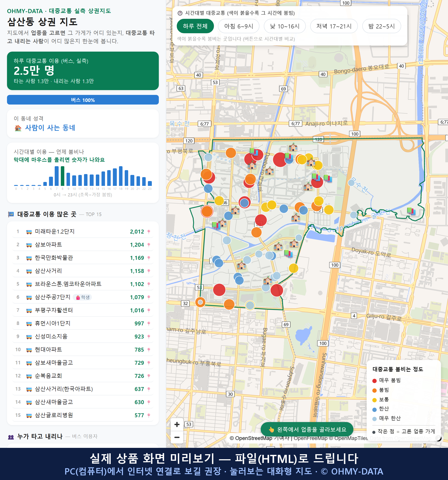This screenshot has height=480, width=448.
Task: Click the 사람이 사는 동네 neighborhood label
Action: point(50,128)
